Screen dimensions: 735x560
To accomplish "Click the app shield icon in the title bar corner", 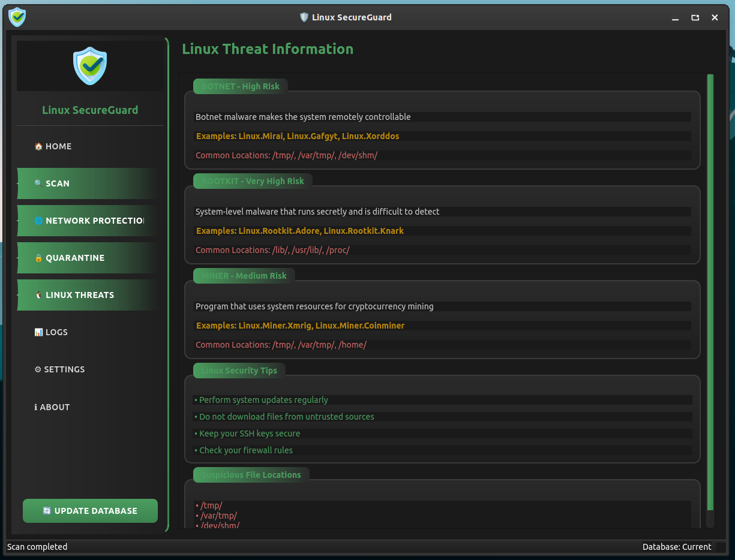I will pyautogui.click(x=17, y=17).
